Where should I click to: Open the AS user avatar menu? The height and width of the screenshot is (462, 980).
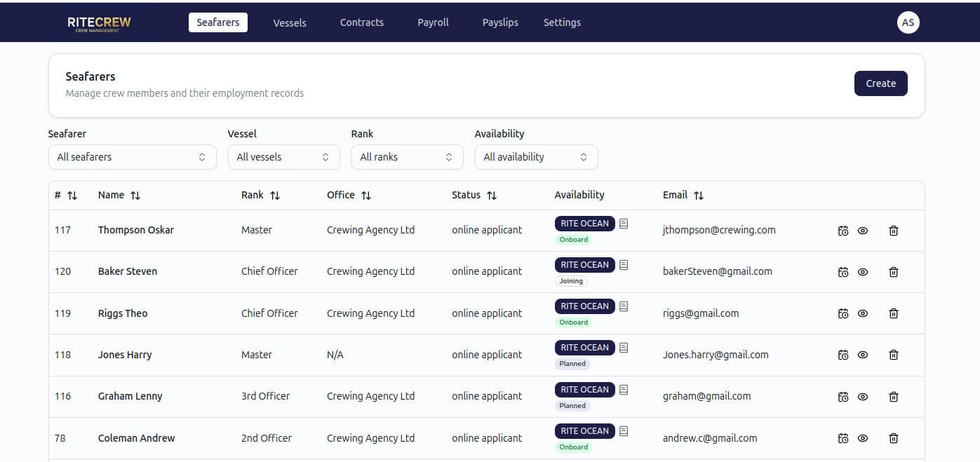pos(908,22)
